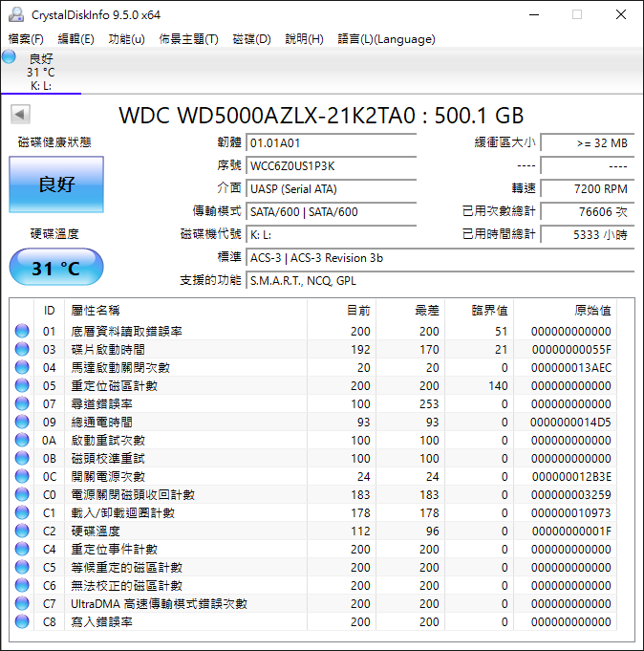Click the 31 °C temperature button
644x651 pixels.
[56, 267]
